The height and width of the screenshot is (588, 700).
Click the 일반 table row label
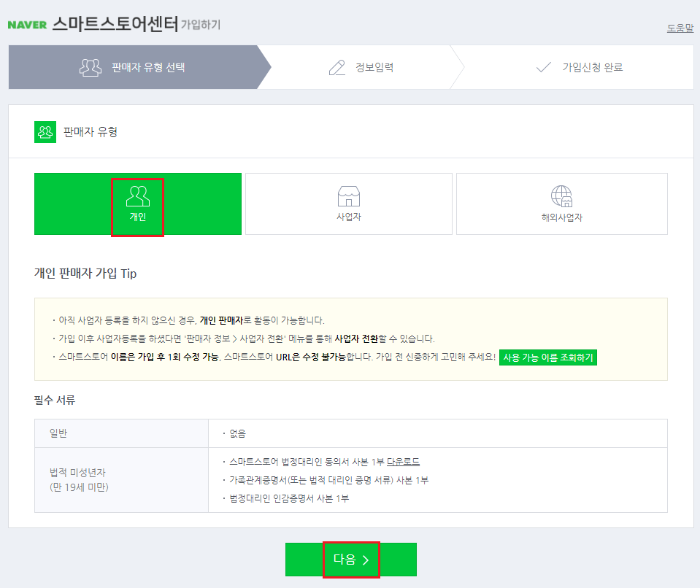point(58,433)
